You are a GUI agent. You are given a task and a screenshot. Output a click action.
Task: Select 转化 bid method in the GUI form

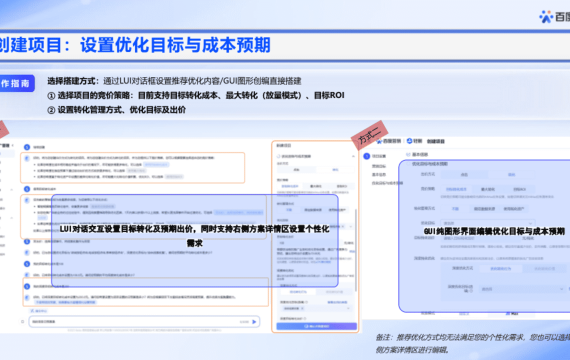pyautogui.click(x=511, y=175)
